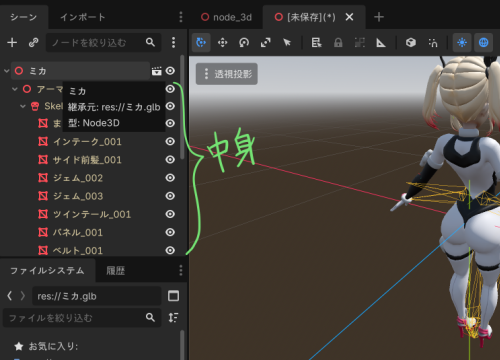Focus the res://ミカ.glb path field
Viewport: 500px width, 360px height.
pos(97,296)
